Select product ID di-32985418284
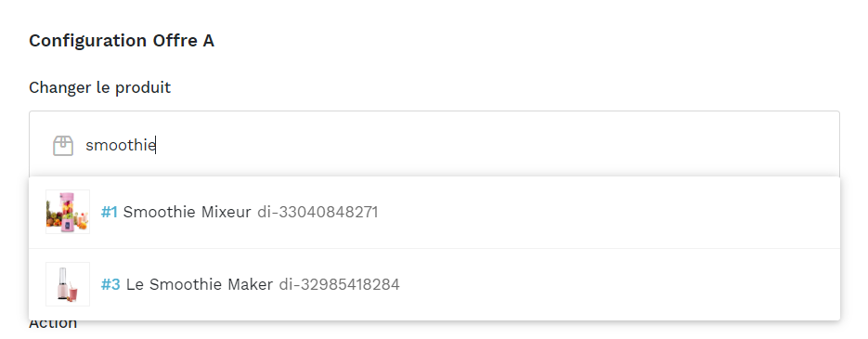 coord(339,285)
